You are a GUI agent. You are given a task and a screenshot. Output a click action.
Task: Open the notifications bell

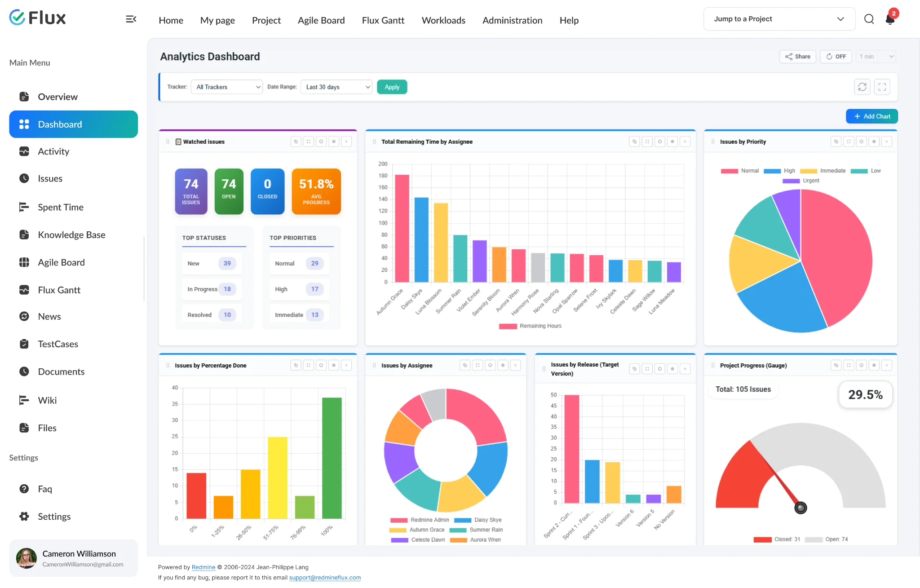pos(890,19)
